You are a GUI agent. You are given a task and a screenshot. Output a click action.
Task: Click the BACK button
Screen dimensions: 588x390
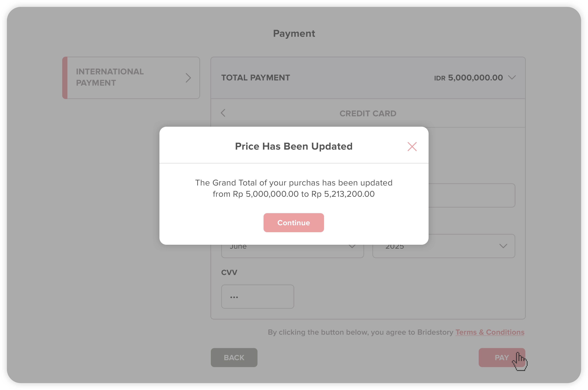point(234,357)
